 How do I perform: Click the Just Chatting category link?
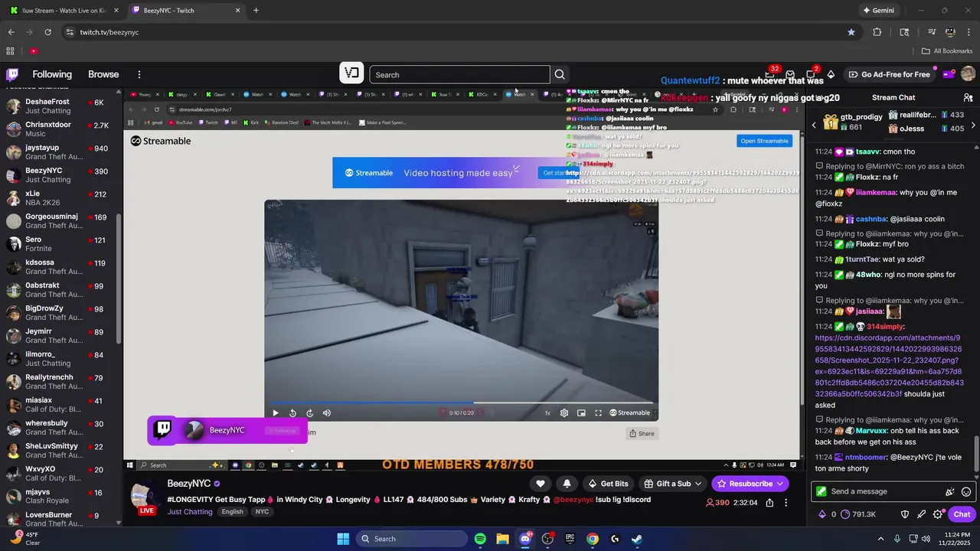point(190,512)
